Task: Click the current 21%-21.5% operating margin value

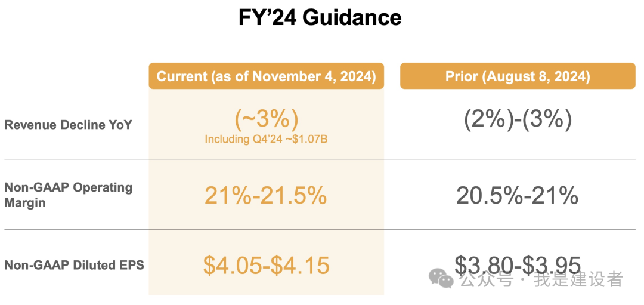Action: [x=266, y=195]
